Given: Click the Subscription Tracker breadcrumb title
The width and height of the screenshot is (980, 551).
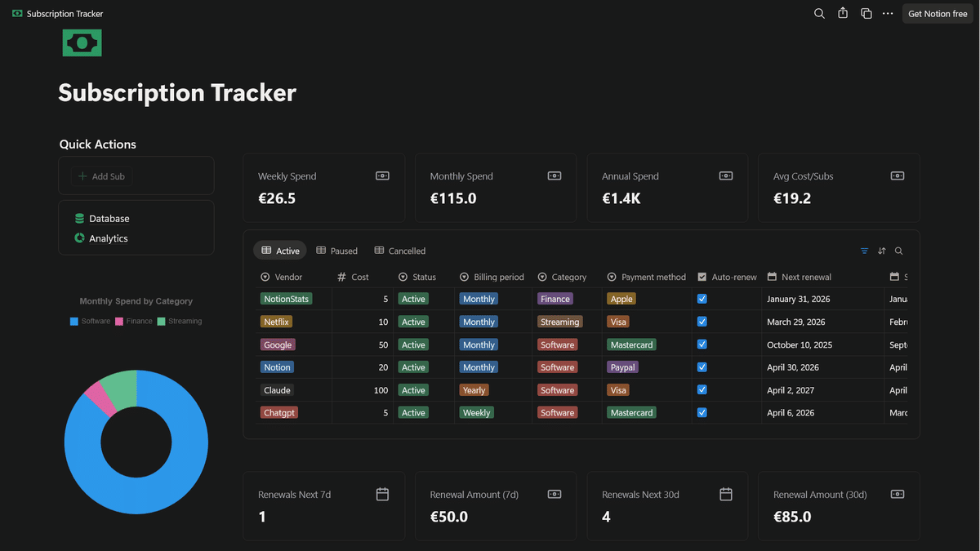Looking at the screenshot, I should click(65, 14).
